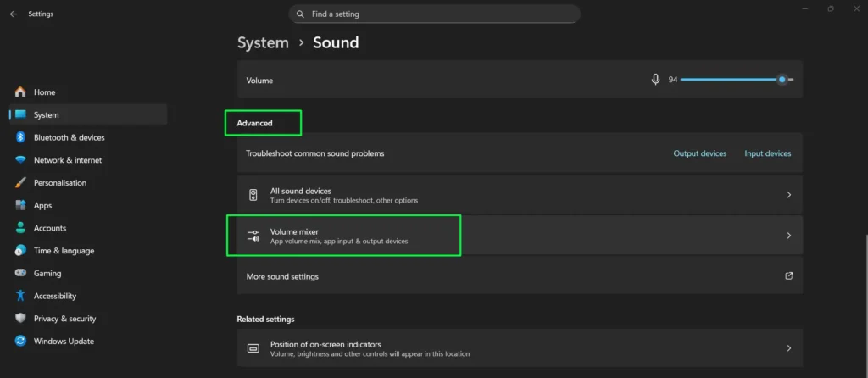Open Gaming settings

tap(88, 274)
